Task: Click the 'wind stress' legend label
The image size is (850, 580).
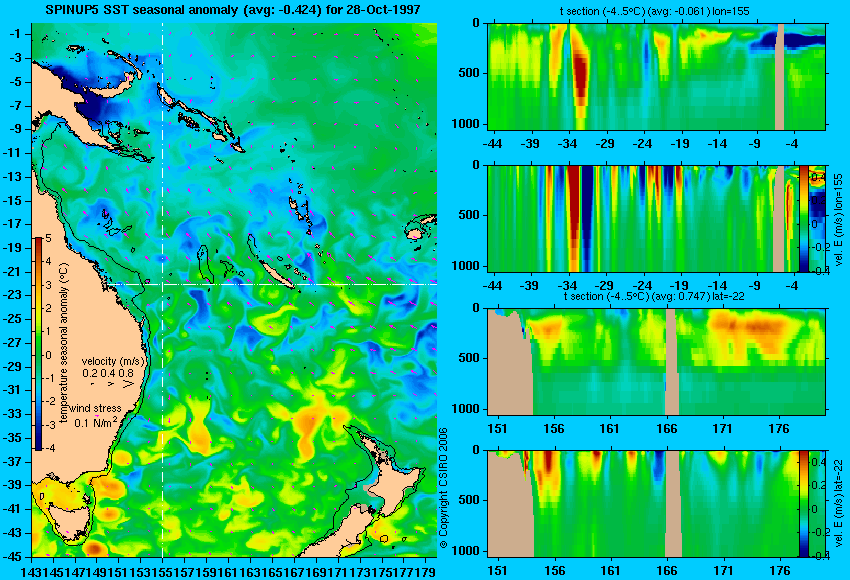Action: coord(95,408)
